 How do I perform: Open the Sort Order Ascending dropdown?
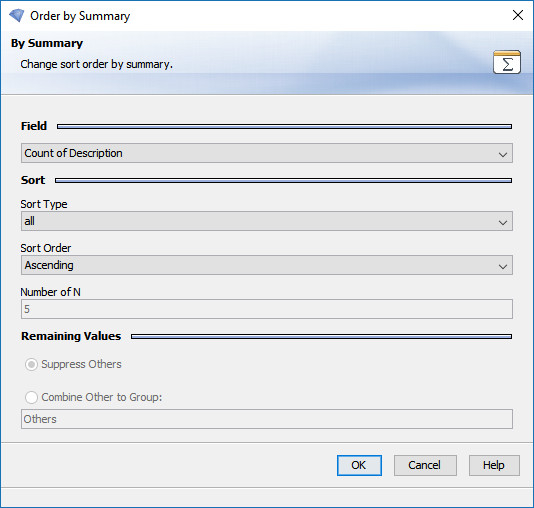pos(267,265)
